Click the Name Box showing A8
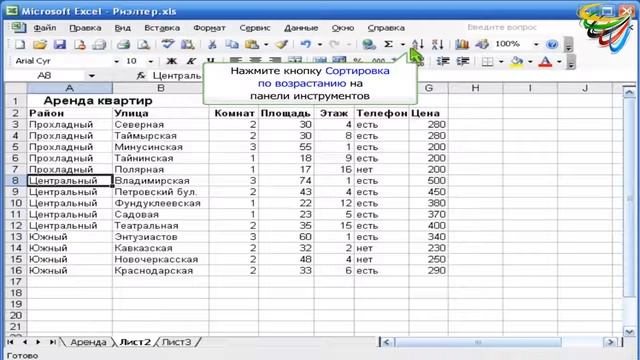 [44, 76]
